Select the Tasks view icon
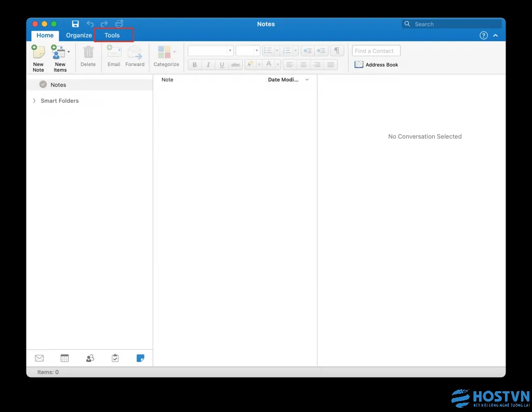Screen dimensions: 532x412 click(x=115, y=358)
